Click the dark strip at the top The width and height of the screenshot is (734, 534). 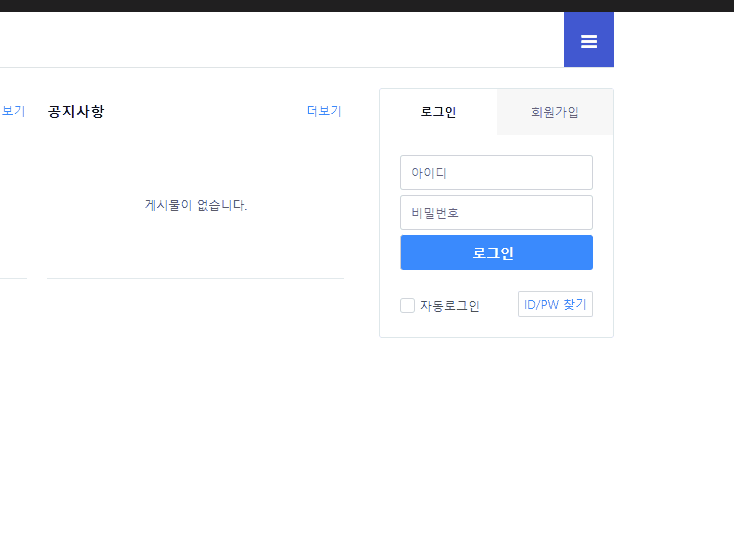367,5
